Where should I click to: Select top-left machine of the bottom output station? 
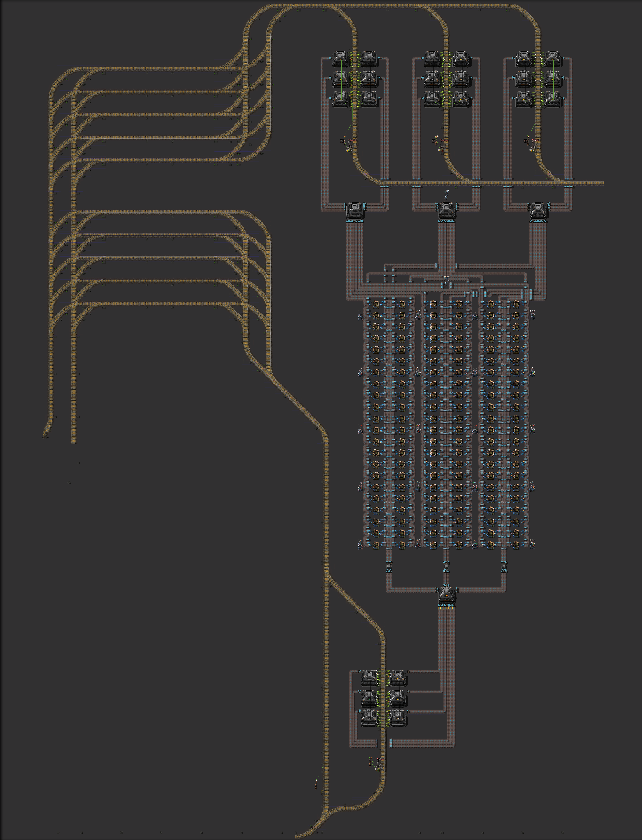369,678
